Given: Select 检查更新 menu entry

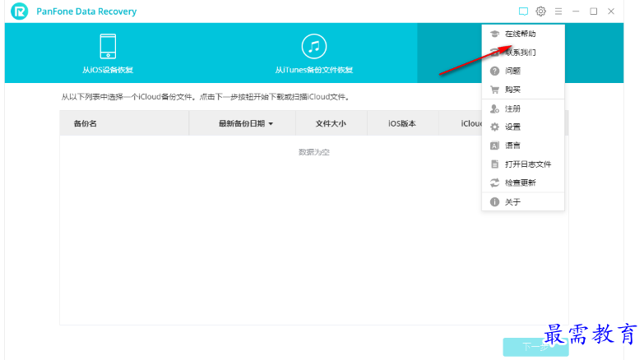Looking at the screenshot, I should click(523, 182).
